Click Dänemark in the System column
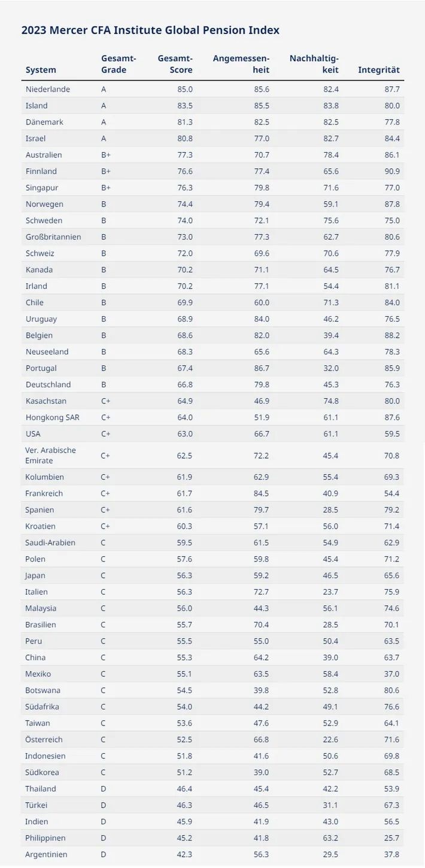 [44, 122]
